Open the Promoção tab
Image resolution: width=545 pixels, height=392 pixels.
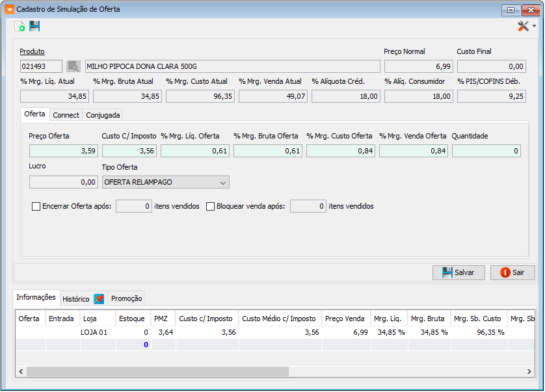click(x=127, y=298)
